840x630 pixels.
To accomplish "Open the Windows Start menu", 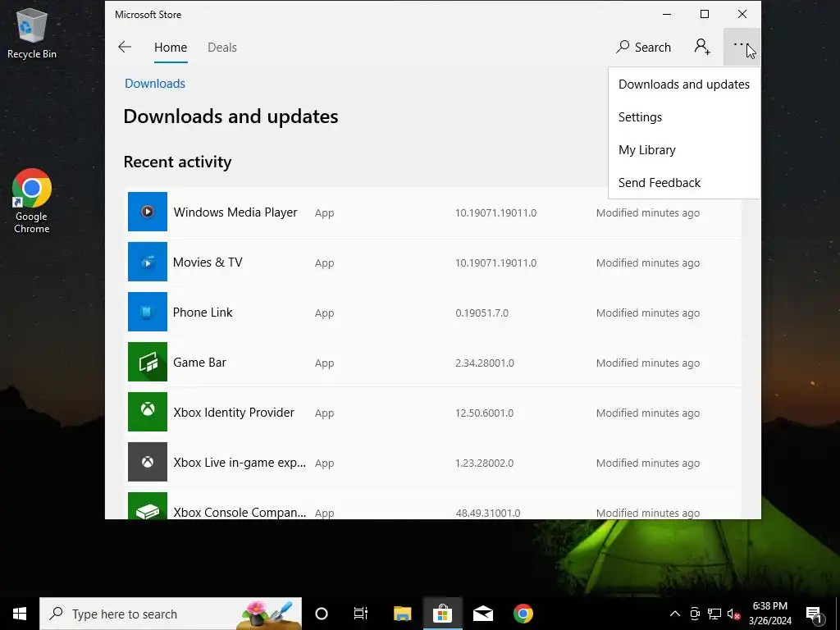I will [20, 614].
